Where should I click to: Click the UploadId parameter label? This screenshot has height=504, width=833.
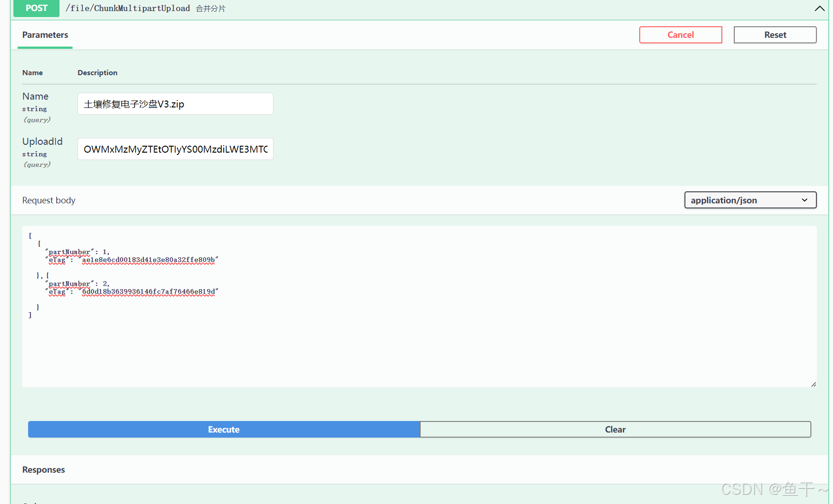click(x=42, y=142)
